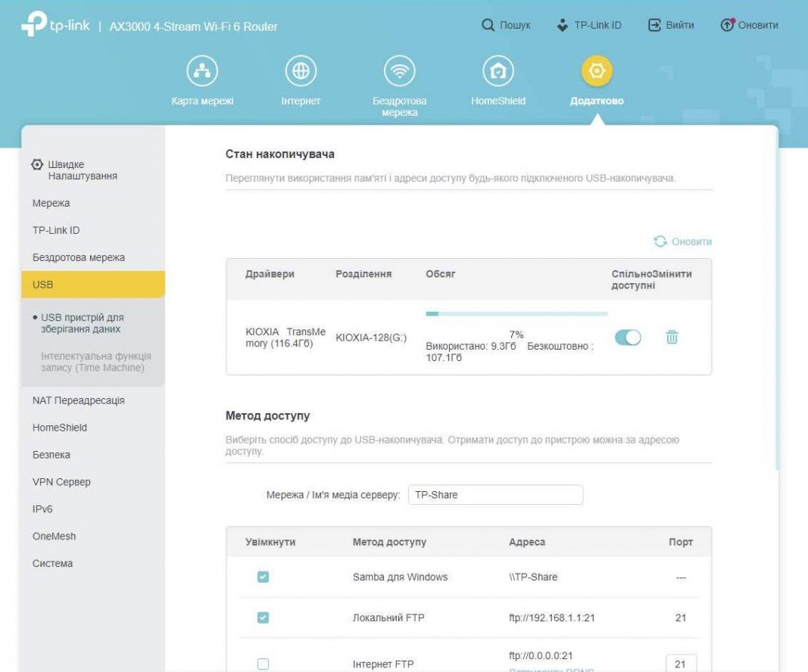Enable the Інтернет FTP checkbox
808x672 pixels.
(x=263, y=664)
